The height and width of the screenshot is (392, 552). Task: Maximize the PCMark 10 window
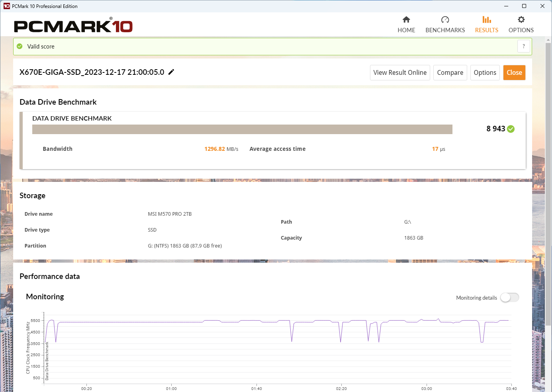click(524, 6)
